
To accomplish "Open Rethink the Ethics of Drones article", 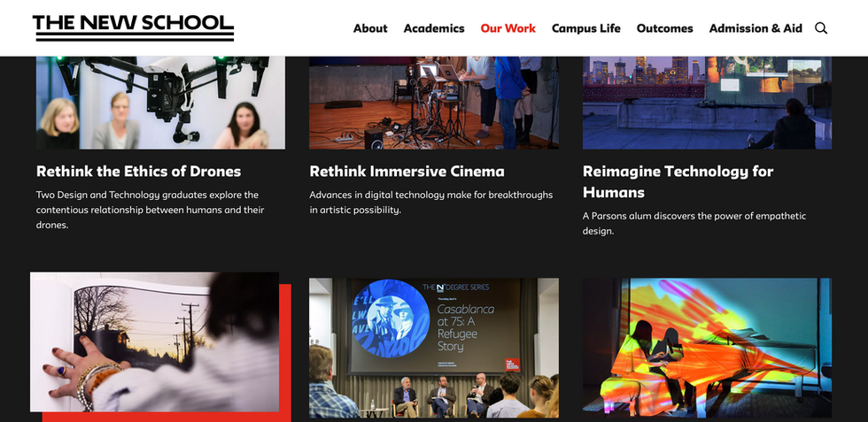I will click(138, 172).
